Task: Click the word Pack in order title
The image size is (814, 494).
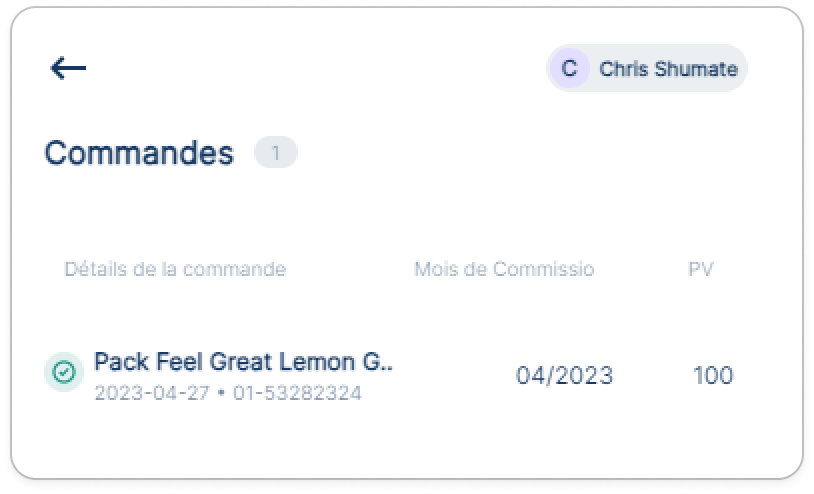Action: click(x=121, y=362)
